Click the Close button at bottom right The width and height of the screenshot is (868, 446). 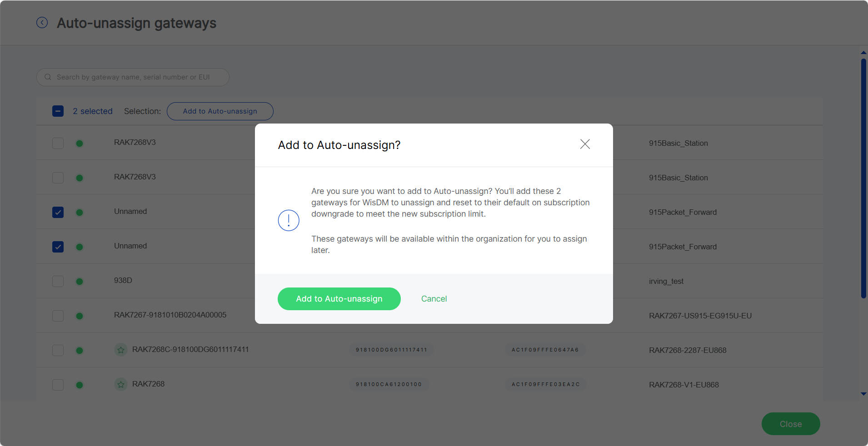(790, 423)
